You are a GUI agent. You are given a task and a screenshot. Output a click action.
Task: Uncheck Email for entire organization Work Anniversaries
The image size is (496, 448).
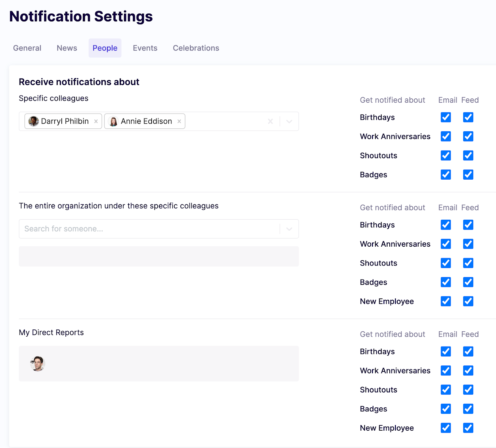click(x=446, y=244)
